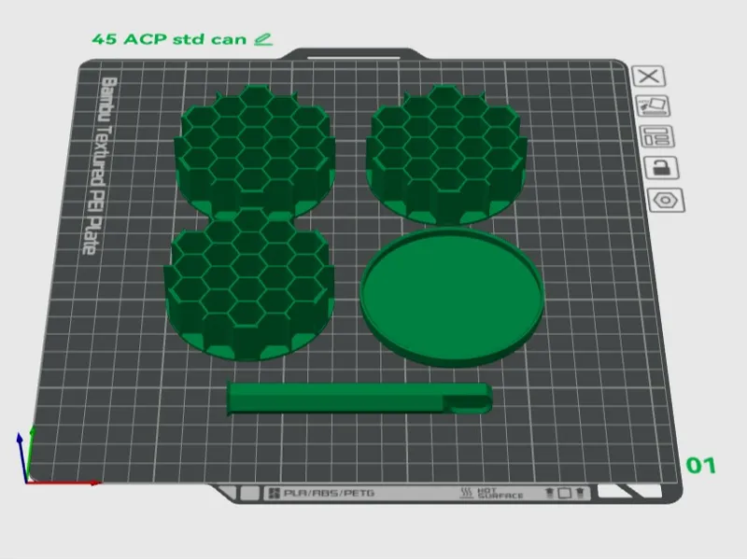Click the 'Bambu Textured PEI Plate' label

point(99,166)
